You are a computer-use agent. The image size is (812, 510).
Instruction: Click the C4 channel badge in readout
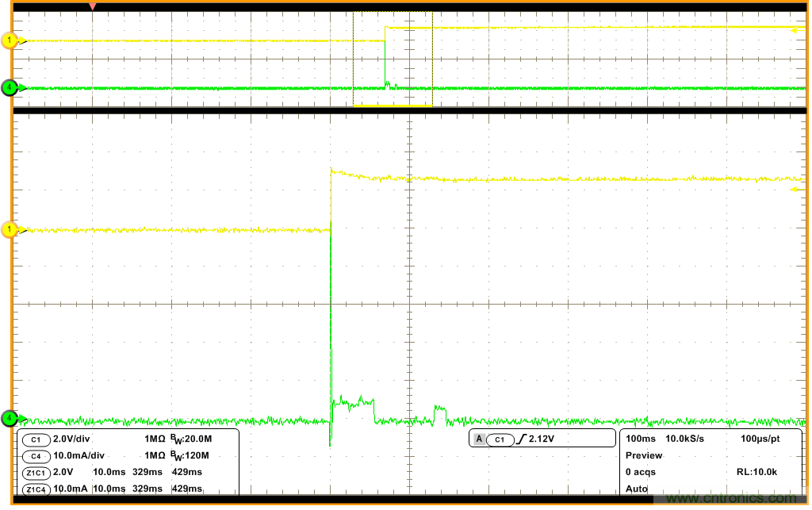pyautogui.click(x=36, y=456)
